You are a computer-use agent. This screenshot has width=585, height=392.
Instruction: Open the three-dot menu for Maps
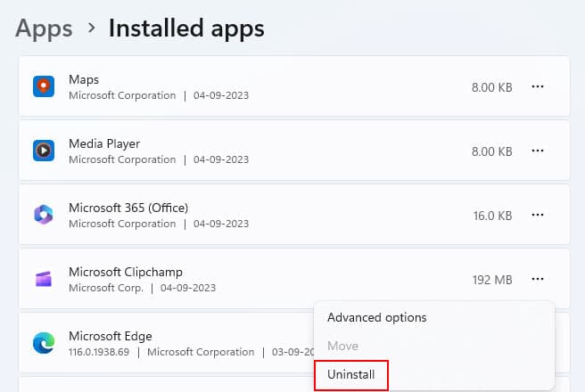pyautogui.click(x=537, y=86)
